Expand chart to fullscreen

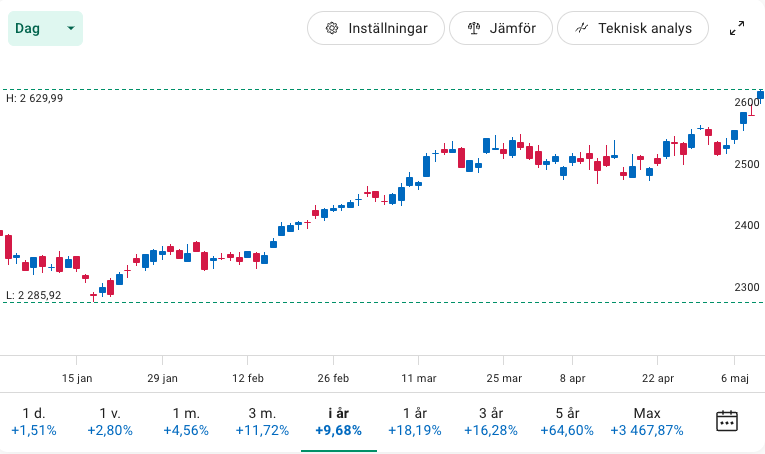(737, 28)
